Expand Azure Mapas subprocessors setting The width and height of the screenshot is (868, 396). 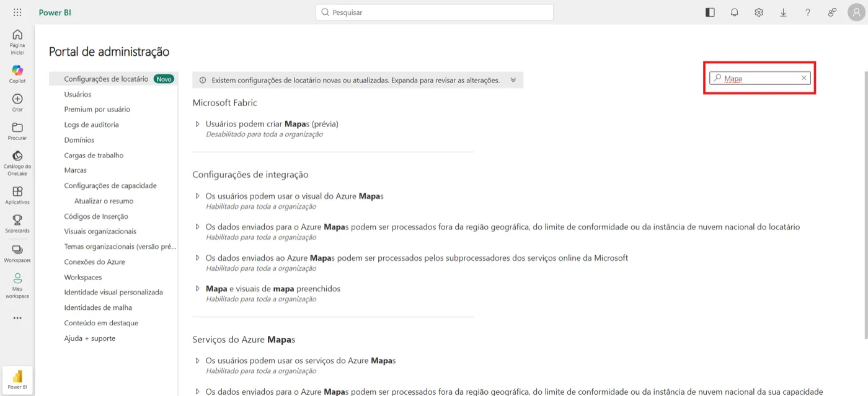click(x=198, y=258)
